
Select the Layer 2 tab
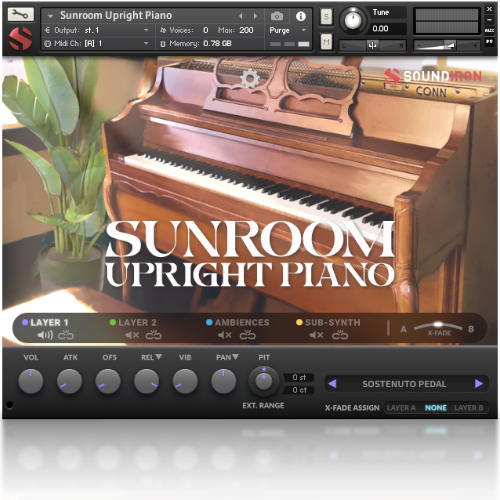tap(133, 322)
